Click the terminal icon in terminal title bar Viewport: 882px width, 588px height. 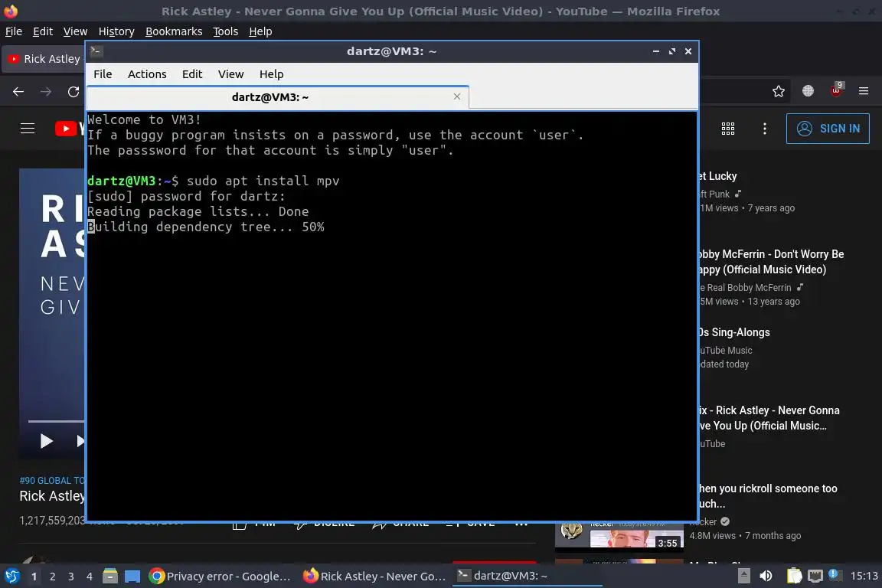click(x=96, y=51)
